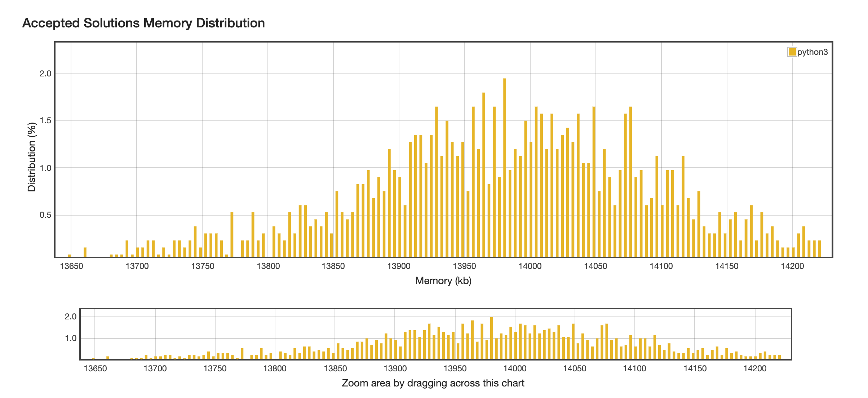The image size is (868, 398).
Task: Click the 13650 tick label under overview chart
Action: [x=95, y=368]
